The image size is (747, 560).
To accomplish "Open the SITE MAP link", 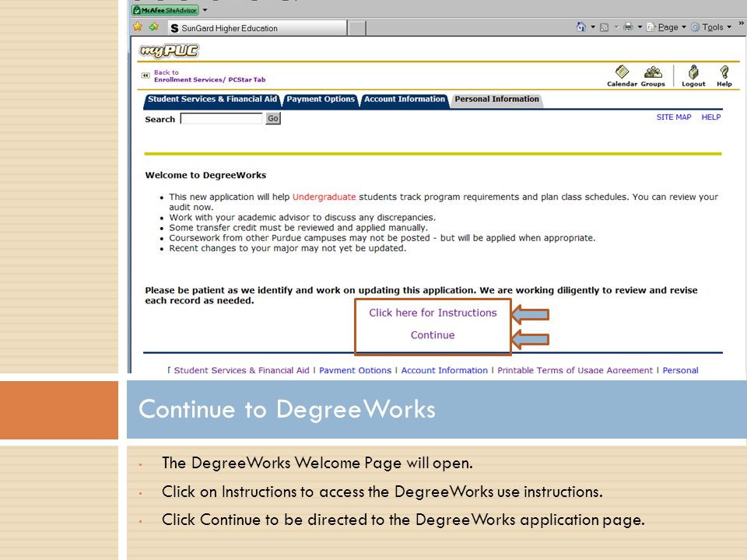I will [x=674, y=117].
